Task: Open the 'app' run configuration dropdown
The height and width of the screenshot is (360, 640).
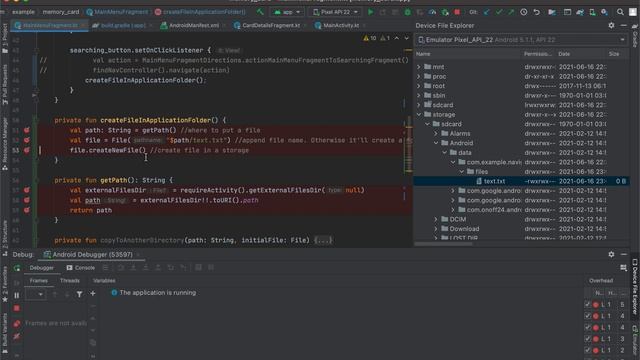Action: click(x=287, y=12)
